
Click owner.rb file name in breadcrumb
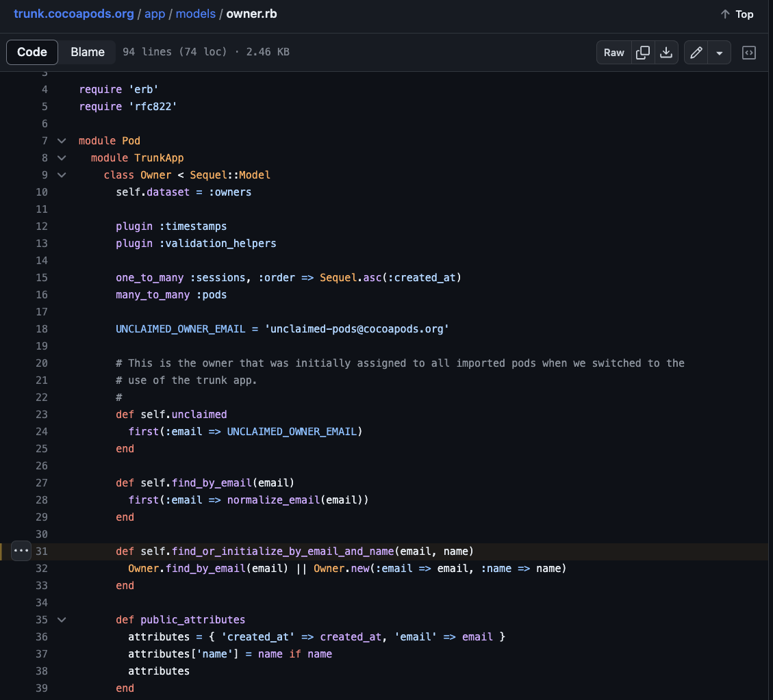(x=251, y=14)
